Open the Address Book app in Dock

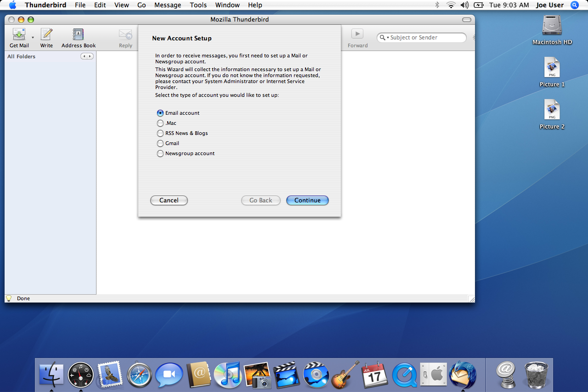coord(198,375)
